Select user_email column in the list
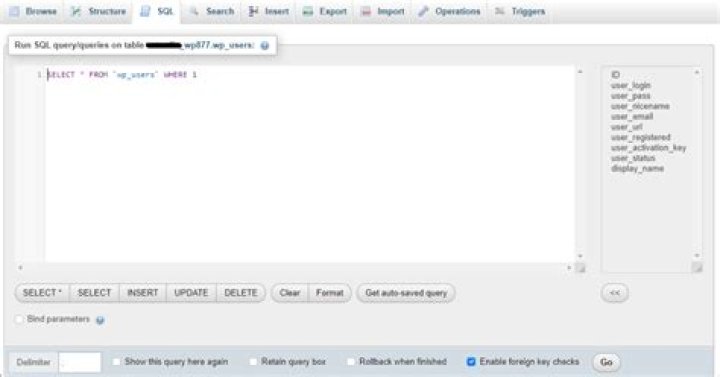Image resolution: width=720 pixels, height=377 pixels. tap(632, 117)
